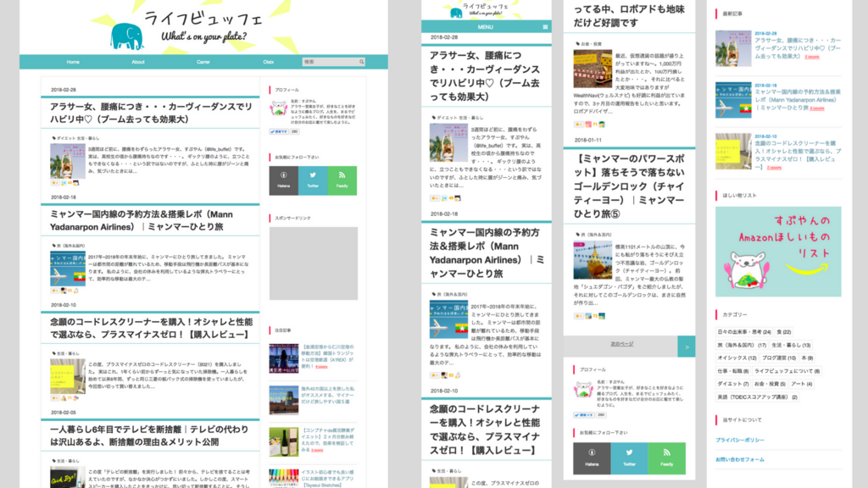Tap the MENU bar in the mobile layout
The width and height of the screenshot is (868, 488).
pos(486,26)
